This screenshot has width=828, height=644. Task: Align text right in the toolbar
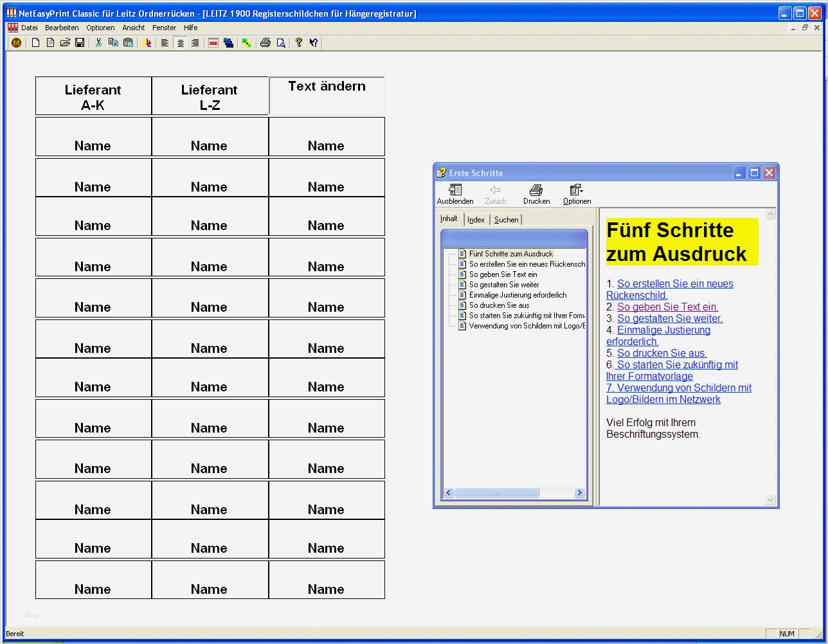(x=195, y=43)
